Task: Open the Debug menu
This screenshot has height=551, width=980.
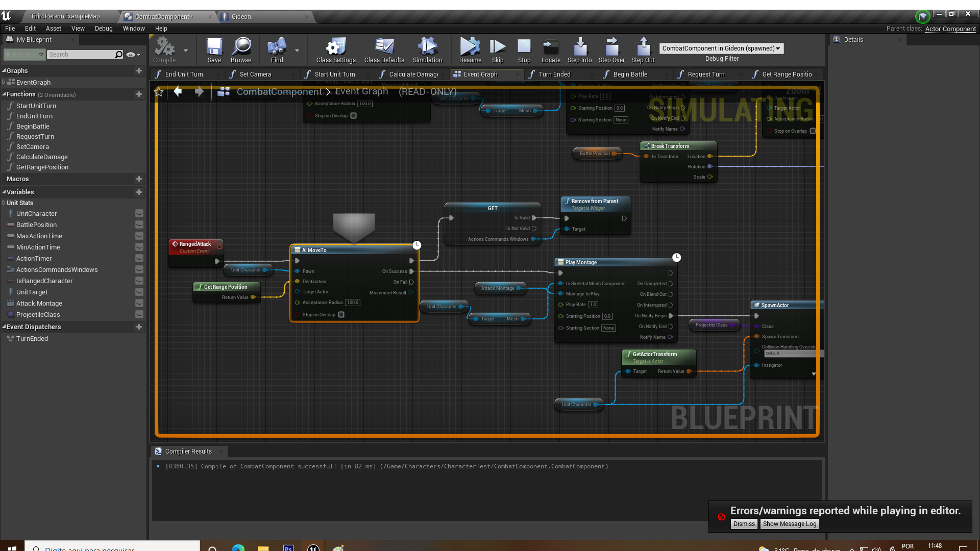Action: pos(104,29)
